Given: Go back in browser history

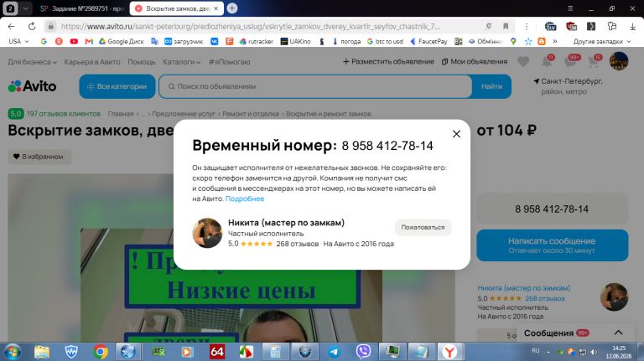Looking at the screenshot, I should tap(11, 26).
